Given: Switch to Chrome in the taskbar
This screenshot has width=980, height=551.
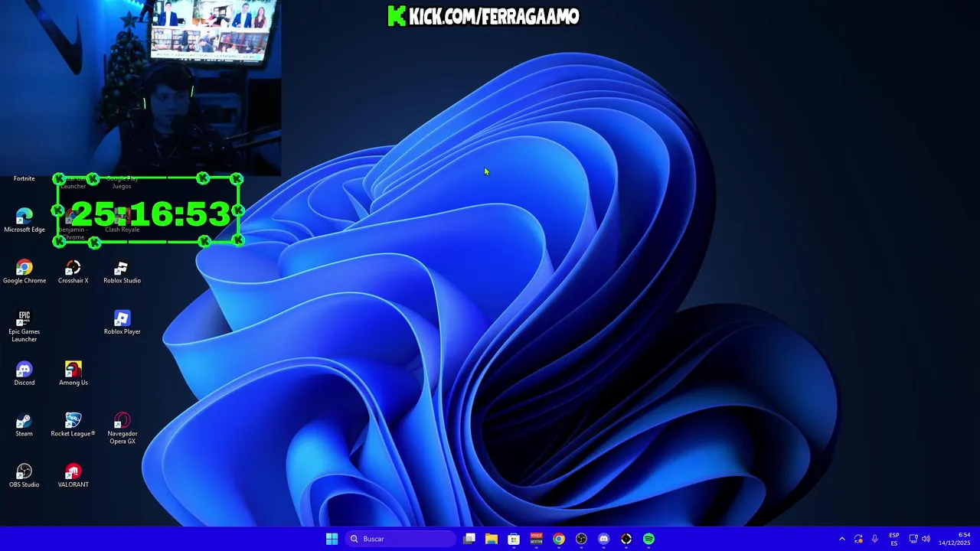Looking at the screenshot, I should tap(559, 539).
